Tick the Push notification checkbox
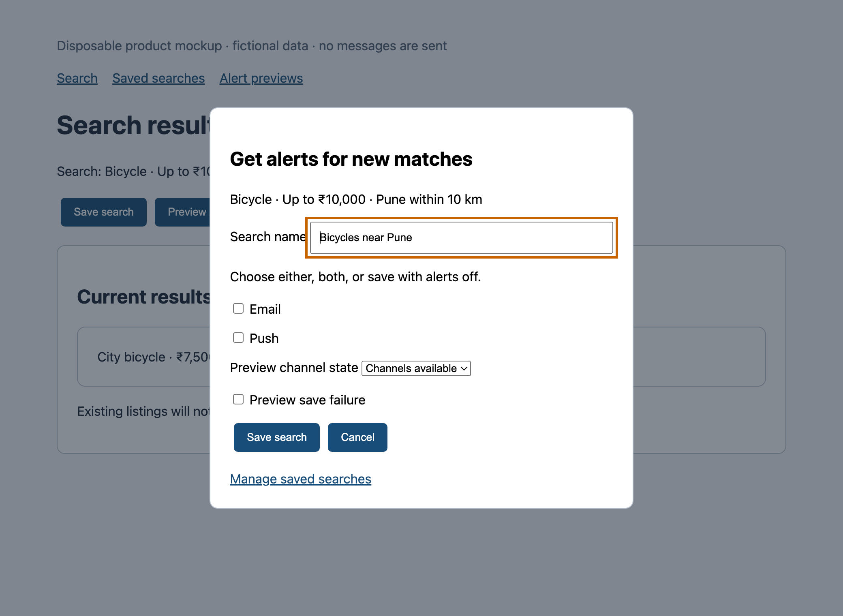 [x=238, y=338]
